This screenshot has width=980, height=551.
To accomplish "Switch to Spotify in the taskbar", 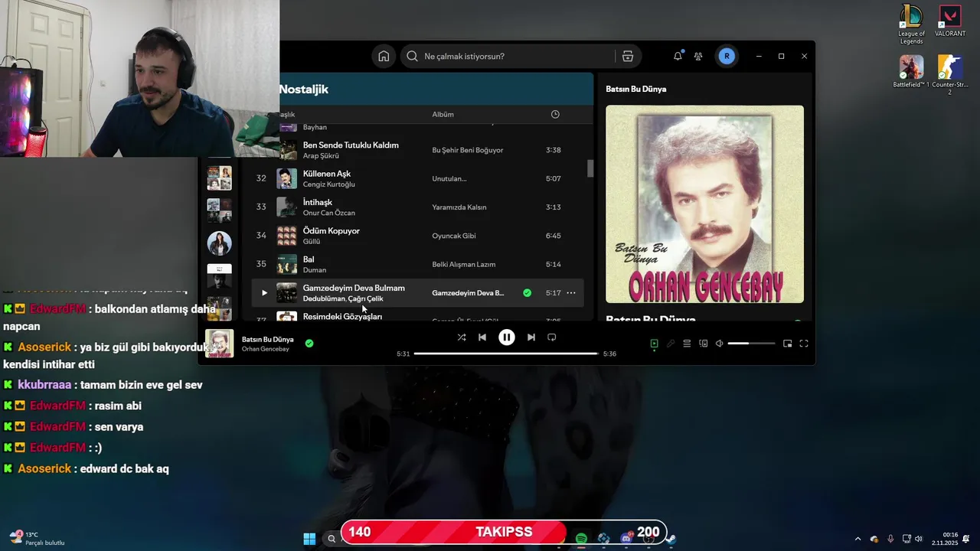I will point(581,539).
